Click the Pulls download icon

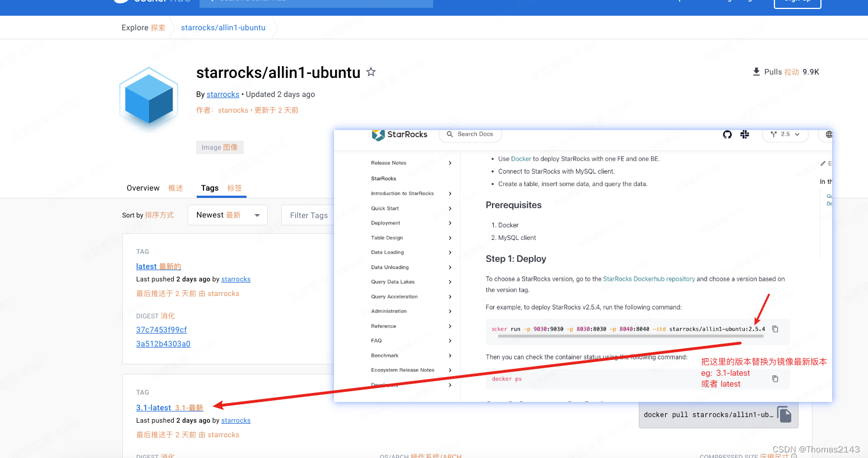[756, 72]
